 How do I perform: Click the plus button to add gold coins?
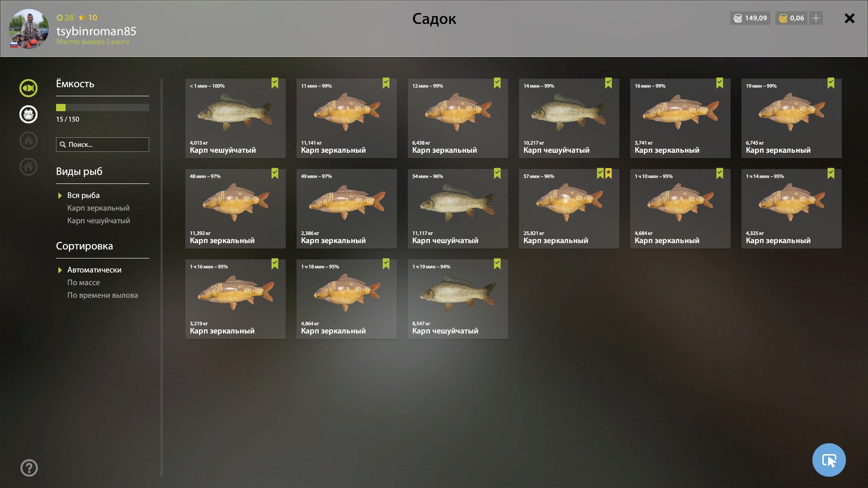click(x=816, y=18)
